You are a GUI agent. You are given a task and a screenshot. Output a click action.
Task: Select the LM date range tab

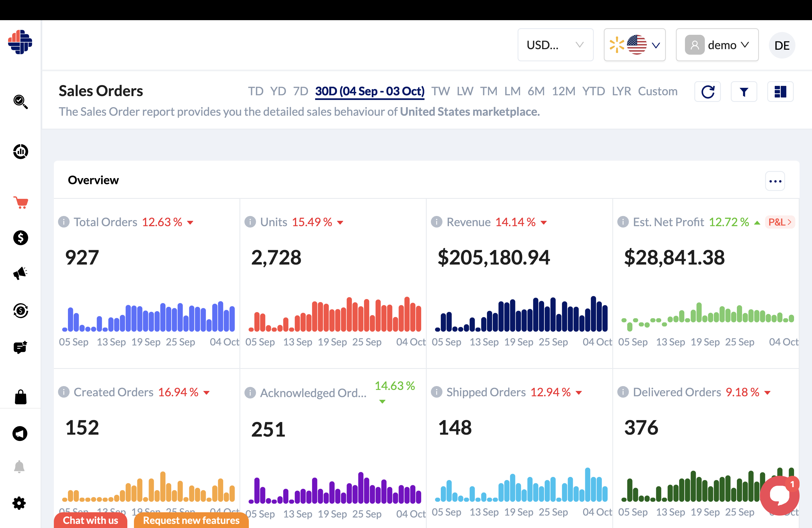pyautogui.click(x=512, y=91)
